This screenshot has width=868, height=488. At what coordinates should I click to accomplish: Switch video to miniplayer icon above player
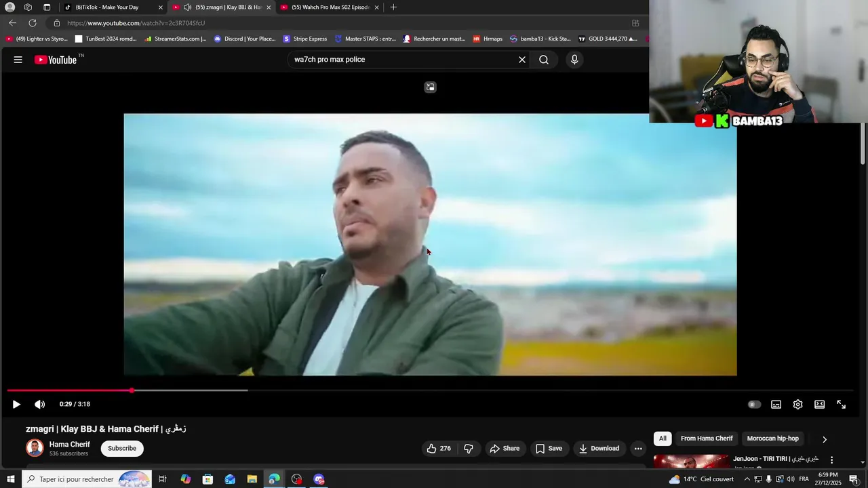(x=430, y=87)
